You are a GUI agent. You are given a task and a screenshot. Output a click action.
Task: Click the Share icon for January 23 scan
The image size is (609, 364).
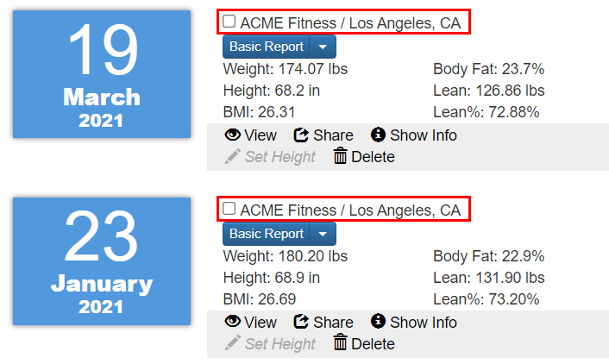click(301, 322)
